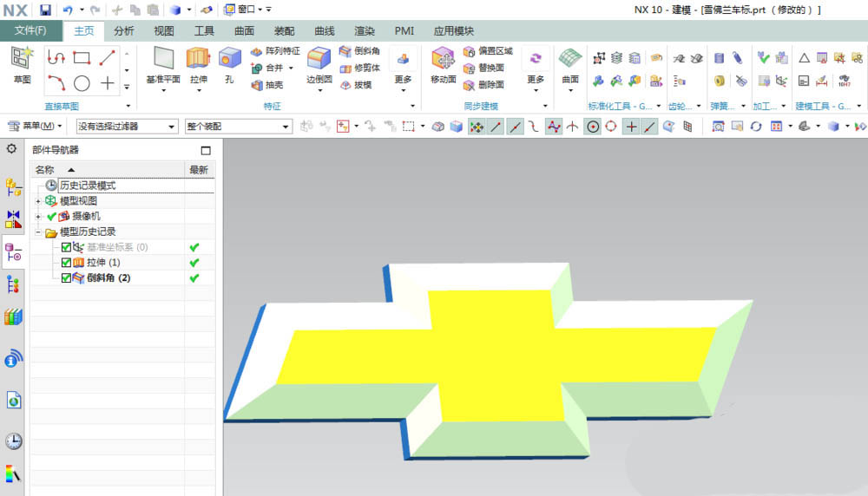Viewport: 868px width, 496px height.
Task: Open the Reuse Library books icon
Action: [13, 317]
